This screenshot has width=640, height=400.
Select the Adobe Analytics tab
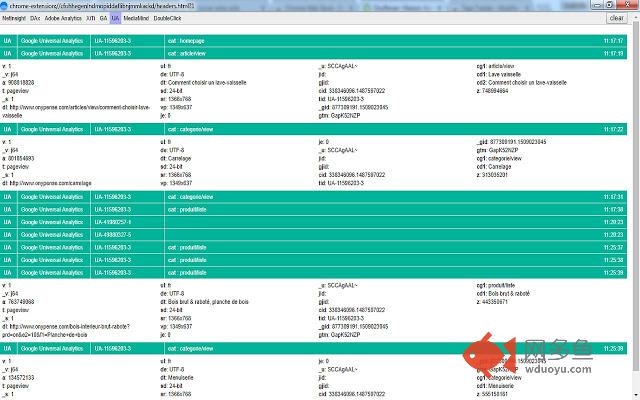(63, 18)
